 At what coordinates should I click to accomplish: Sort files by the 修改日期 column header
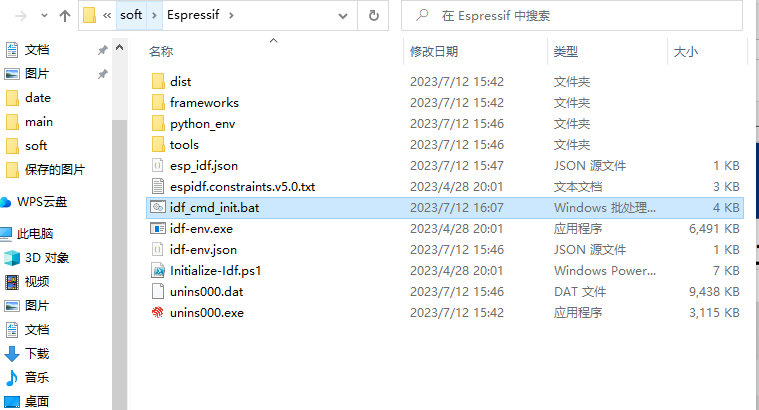[x=434, y=51]
